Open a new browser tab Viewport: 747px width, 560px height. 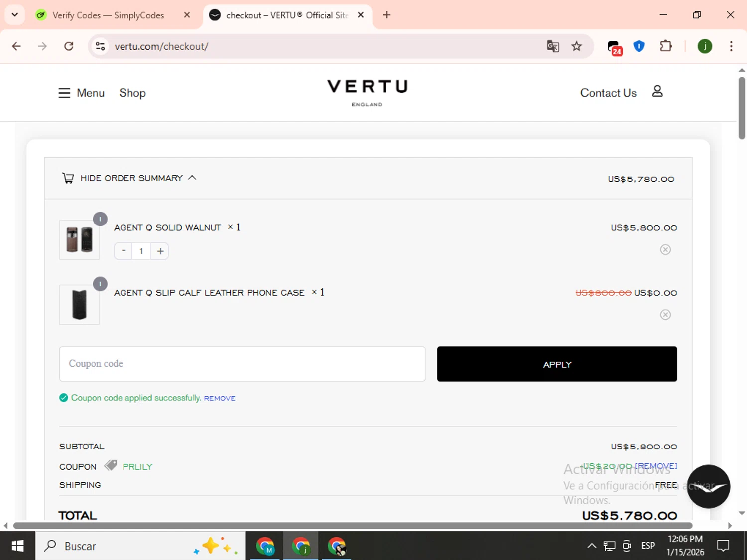386,15
